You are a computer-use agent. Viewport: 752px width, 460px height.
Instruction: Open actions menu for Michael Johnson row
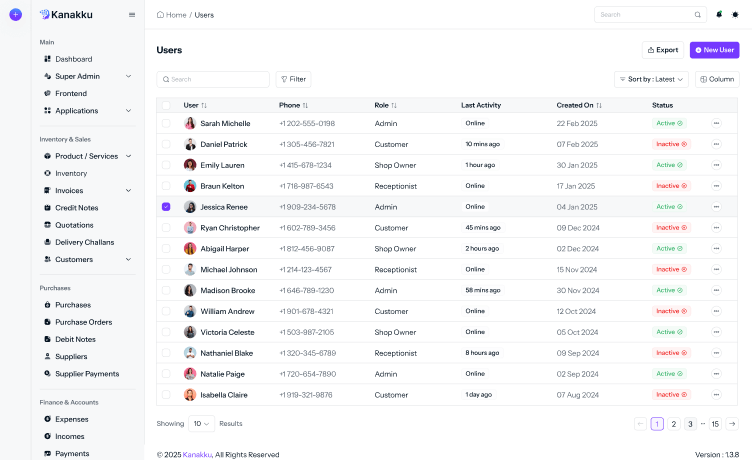pyautogui.click(x=716, y=269)
